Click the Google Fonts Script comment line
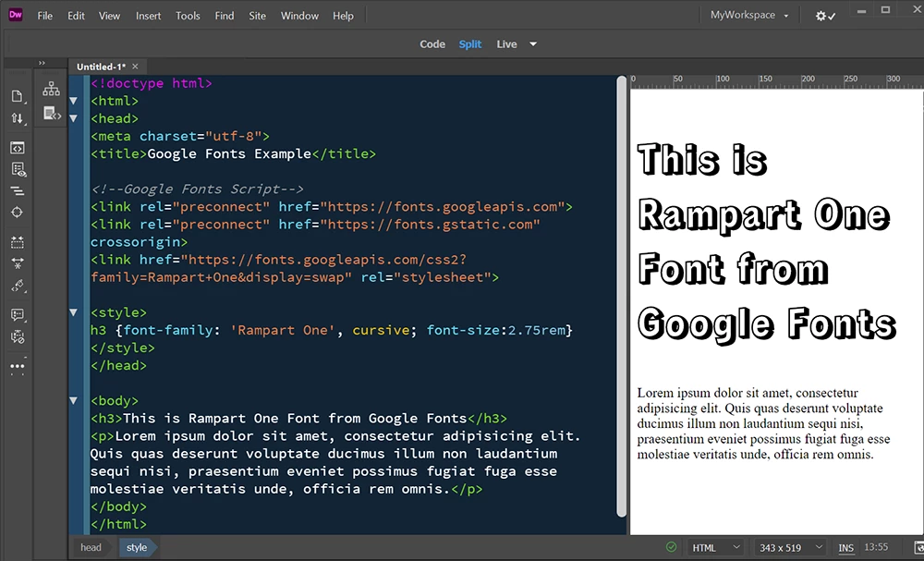The width and height of the screenshot is (924, 561). [x=198, y=189]
